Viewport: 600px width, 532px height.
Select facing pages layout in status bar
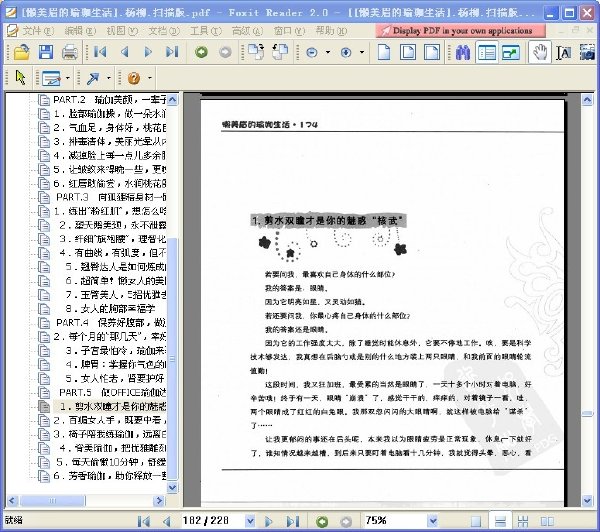[547, 521]
